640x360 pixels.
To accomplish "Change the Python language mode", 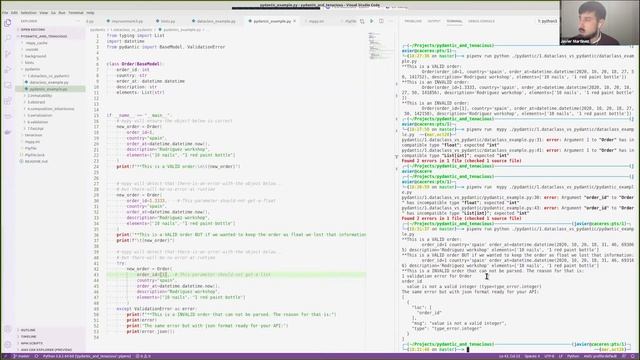I will click(573, 356).
